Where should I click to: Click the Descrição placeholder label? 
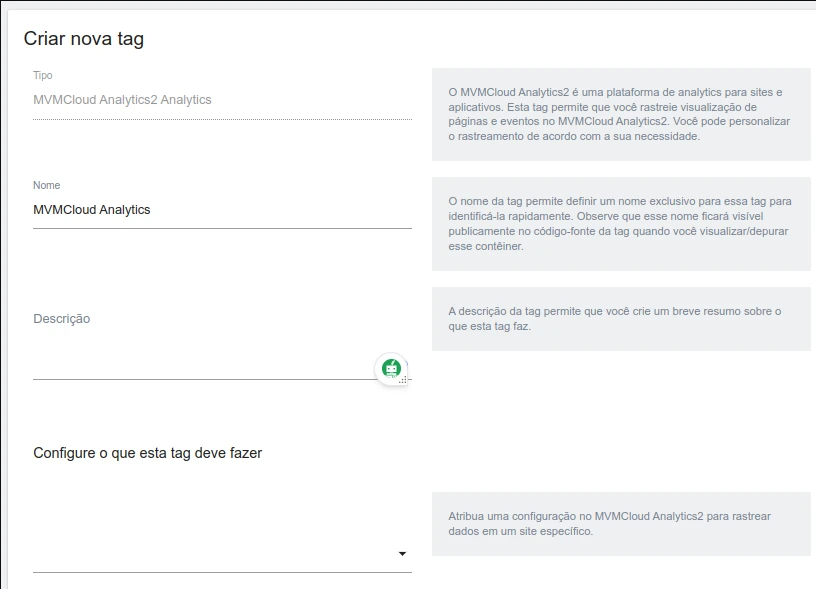(62, 319)
